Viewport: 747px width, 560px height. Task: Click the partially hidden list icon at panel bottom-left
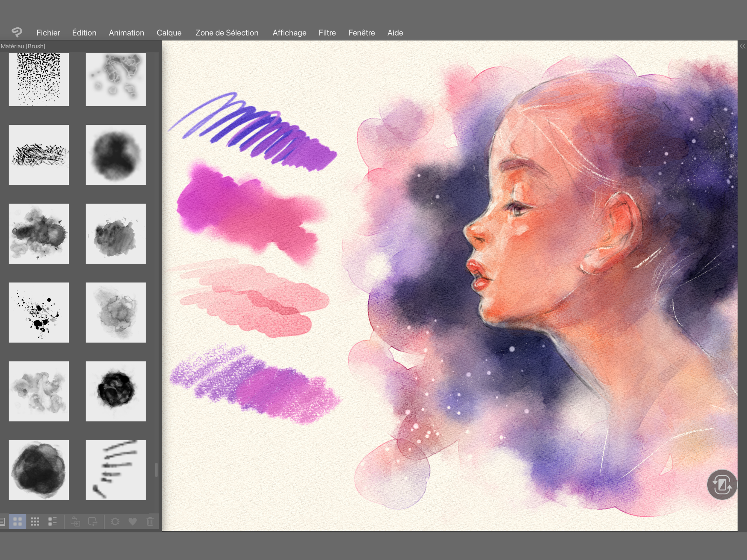(2, 521)
